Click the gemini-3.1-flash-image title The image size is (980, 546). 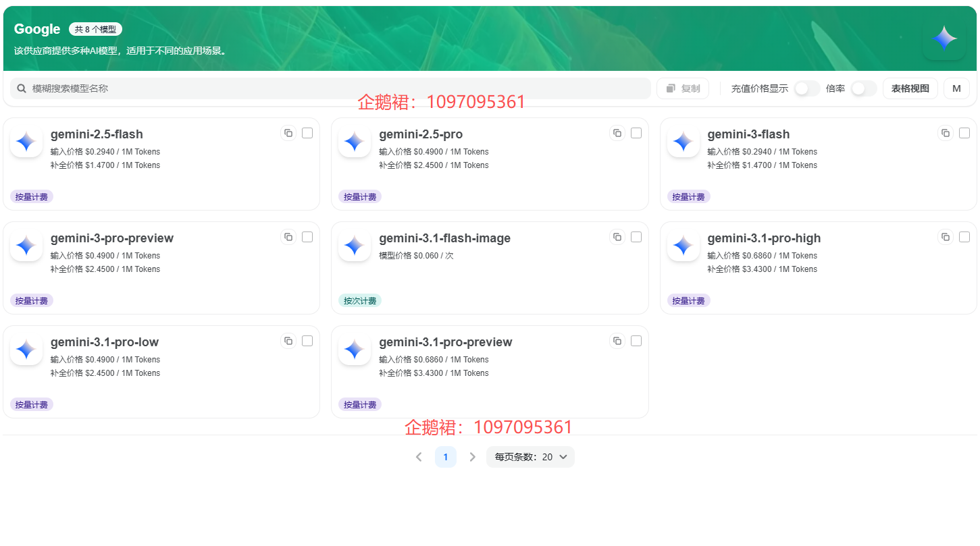(445, 238)
